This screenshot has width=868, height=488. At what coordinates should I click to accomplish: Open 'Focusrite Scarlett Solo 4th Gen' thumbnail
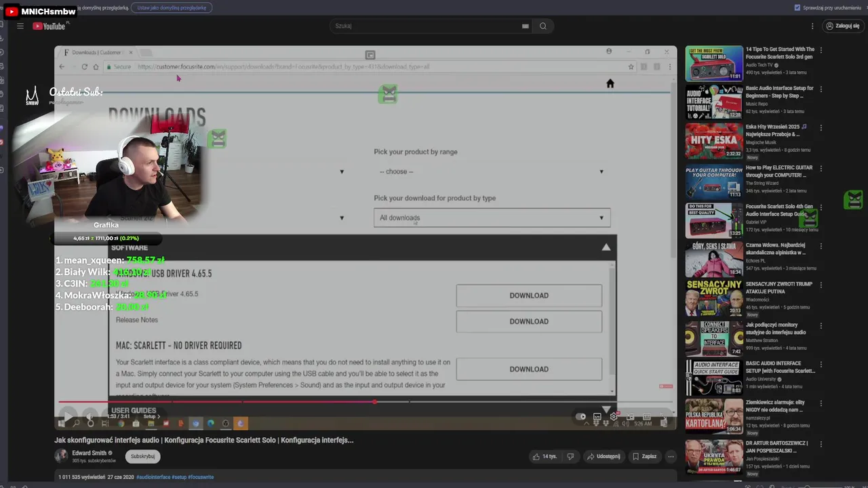coord(714,220)
